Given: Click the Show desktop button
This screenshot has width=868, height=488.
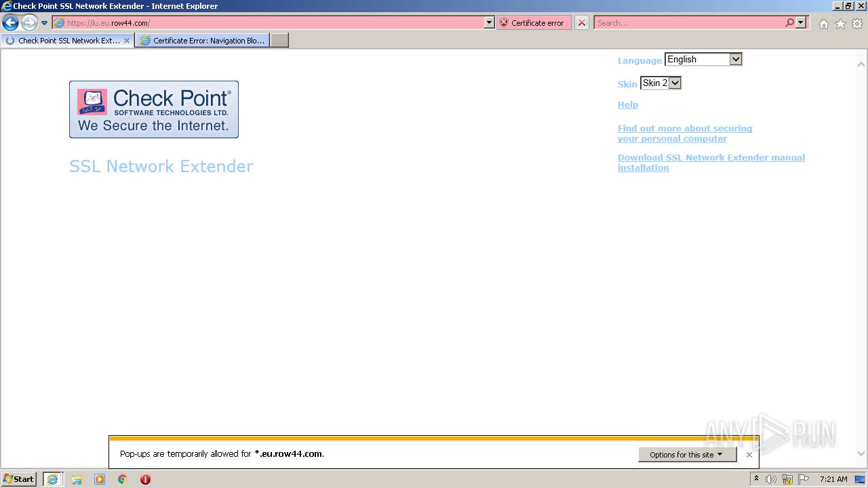Looking at the screenshot, I should tap(861, 479).
